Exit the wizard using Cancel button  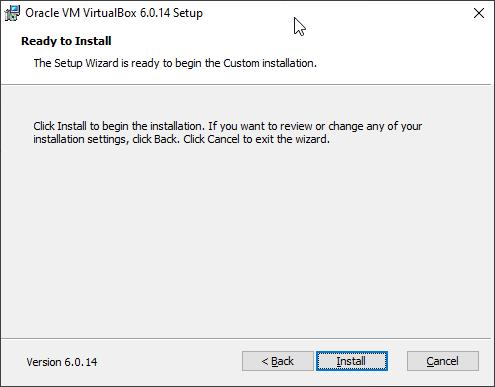point(443,361)
